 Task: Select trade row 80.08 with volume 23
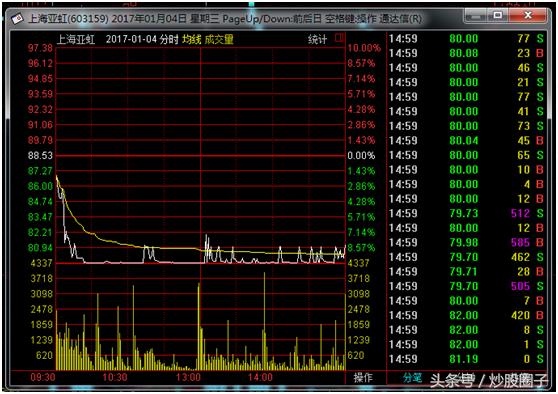(x=466, y=53)
